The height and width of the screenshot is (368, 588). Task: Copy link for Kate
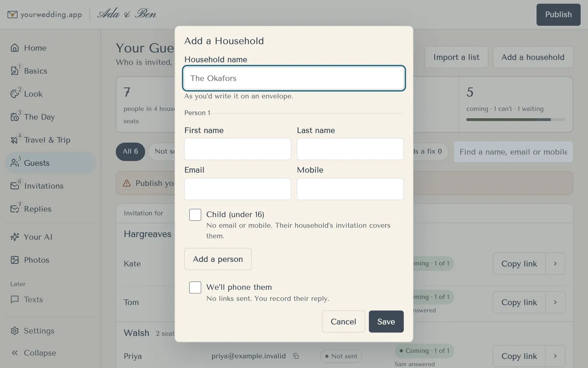click(519, 264)
